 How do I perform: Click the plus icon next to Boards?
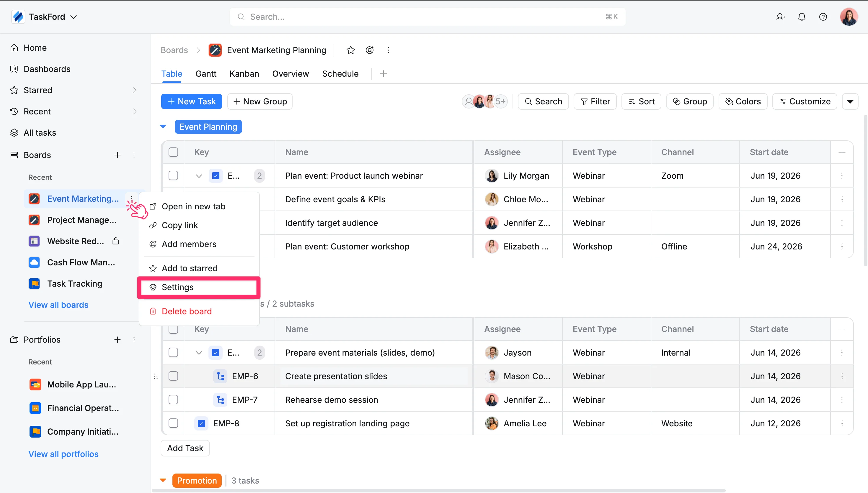coord(117,155)
